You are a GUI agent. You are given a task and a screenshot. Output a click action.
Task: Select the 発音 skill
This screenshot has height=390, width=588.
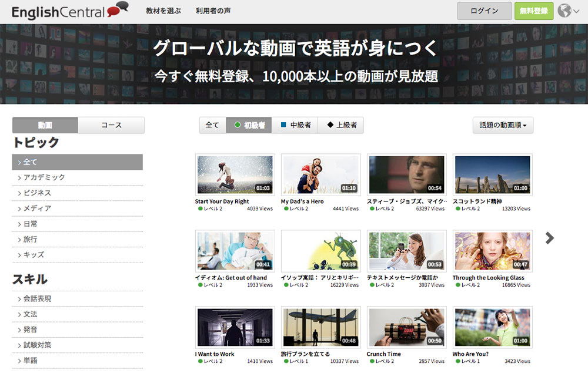click(77, 330)
